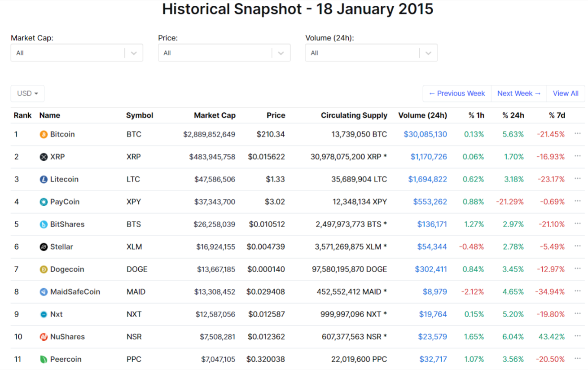Screen dimensions: 588x370
Task: Click the XRP coin logo icon
Action: click(44, 157)
